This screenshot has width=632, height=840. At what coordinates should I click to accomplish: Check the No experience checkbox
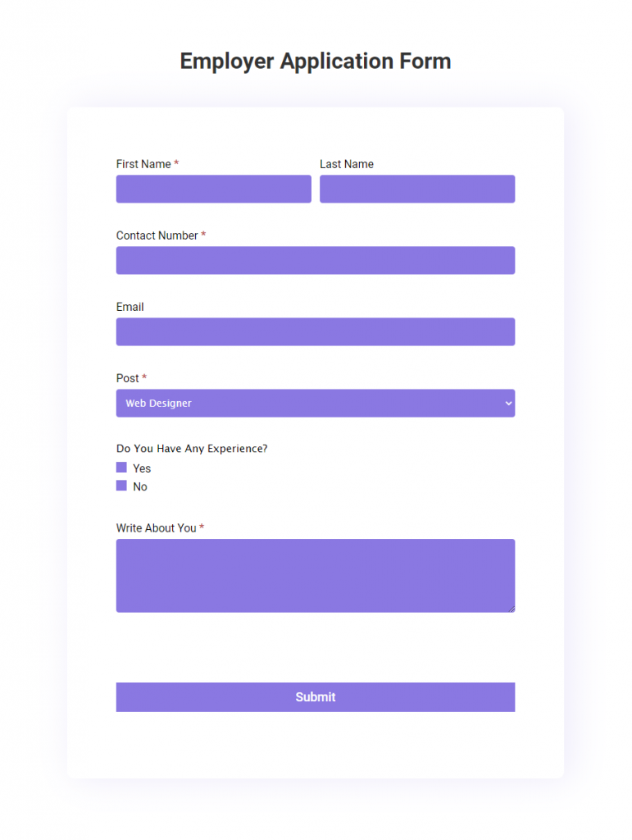[120, 485]
